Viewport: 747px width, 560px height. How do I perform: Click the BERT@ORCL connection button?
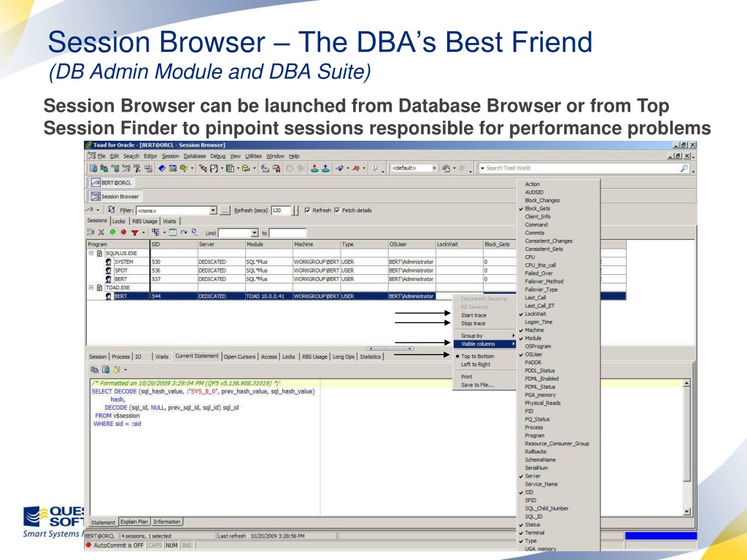coord(112,182)
